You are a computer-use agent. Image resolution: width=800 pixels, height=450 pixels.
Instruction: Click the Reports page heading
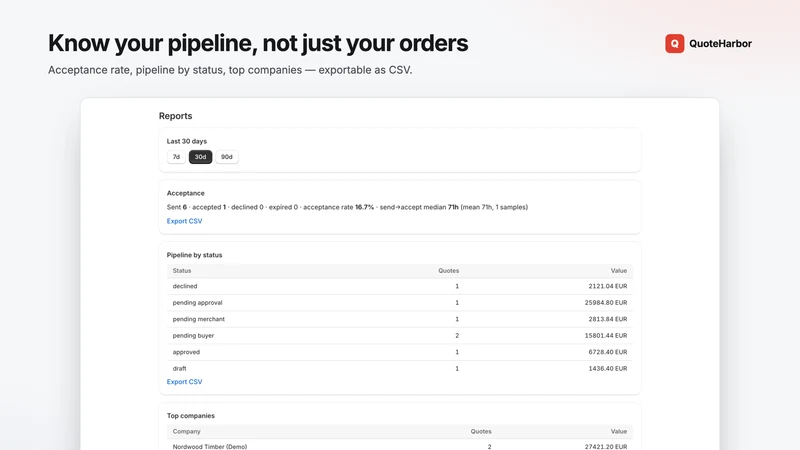[176, 116]
